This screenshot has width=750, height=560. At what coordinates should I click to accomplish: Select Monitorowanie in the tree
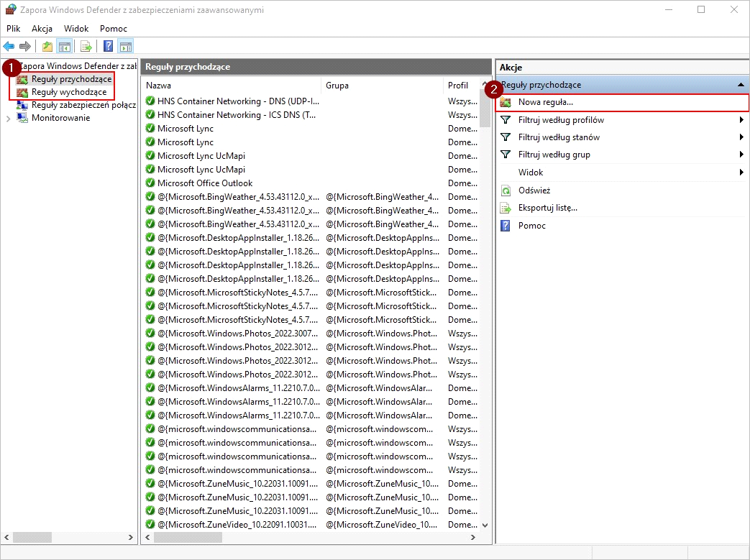pos(60,118)
